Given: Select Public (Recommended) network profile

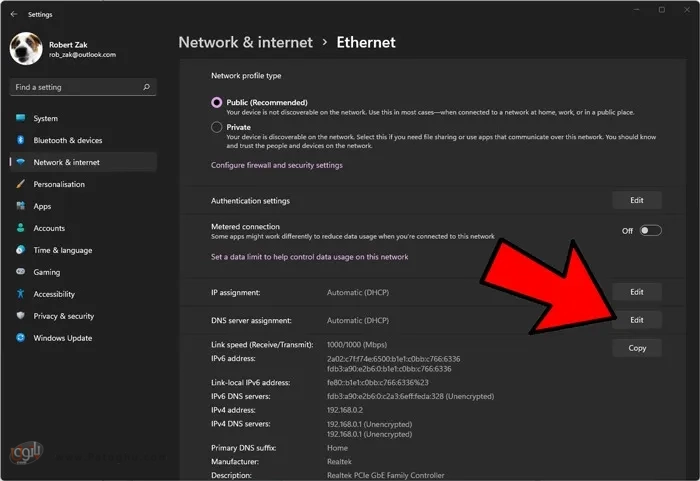Looking at the screenshot, I should 217,102.
